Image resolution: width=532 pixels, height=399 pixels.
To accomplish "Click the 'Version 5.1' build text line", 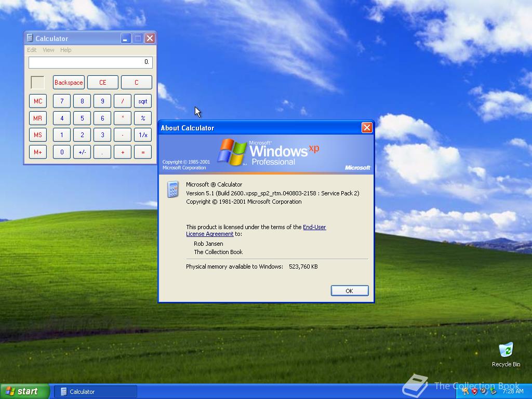I will click(x=272, y=193).
